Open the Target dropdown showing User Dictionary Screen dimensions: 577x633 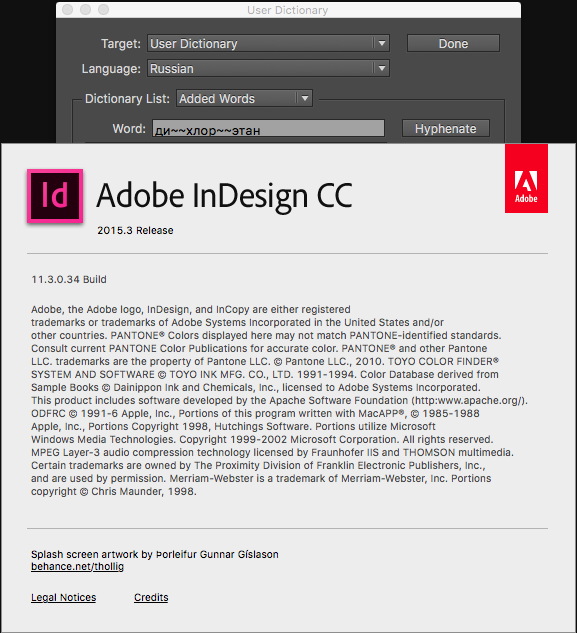point(269,44)
